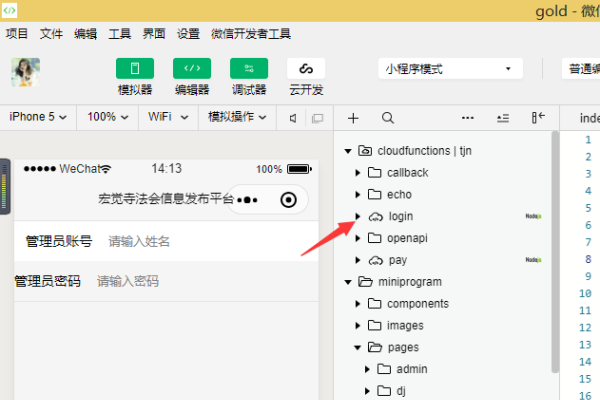
Task: Select the openapi tree row label
Action: pyautogui.click(x=407, y=238)
